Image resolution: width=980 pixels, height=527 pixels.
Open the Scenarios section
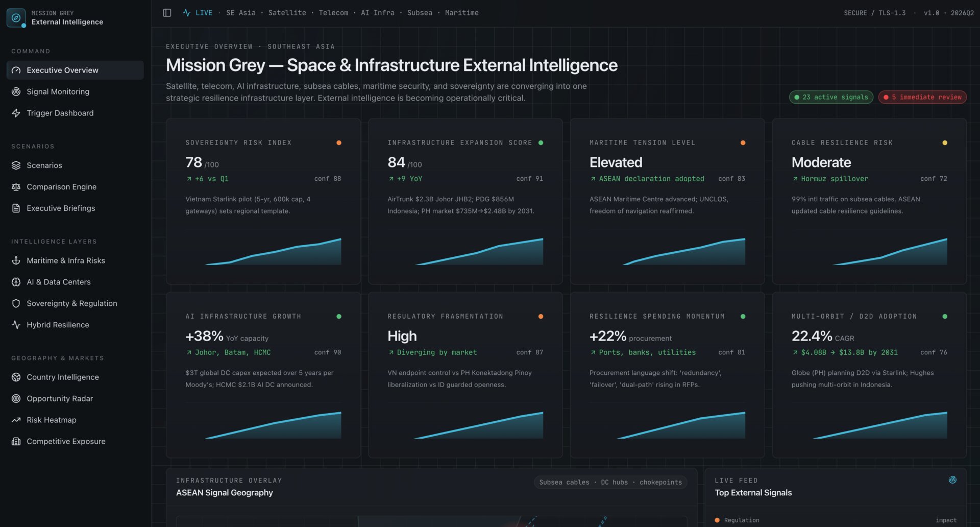pyautogui.click(x=75, y=165)
